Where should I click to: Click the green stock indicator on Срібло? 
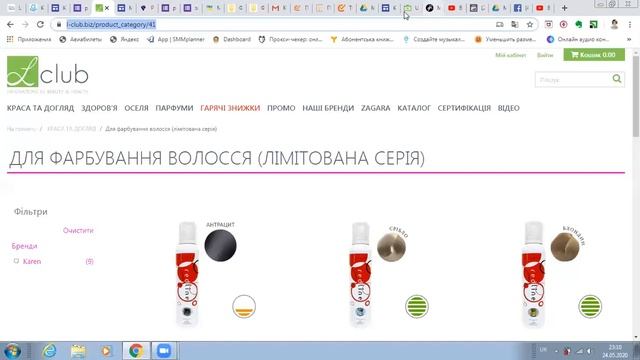click(x=417, y=307)
